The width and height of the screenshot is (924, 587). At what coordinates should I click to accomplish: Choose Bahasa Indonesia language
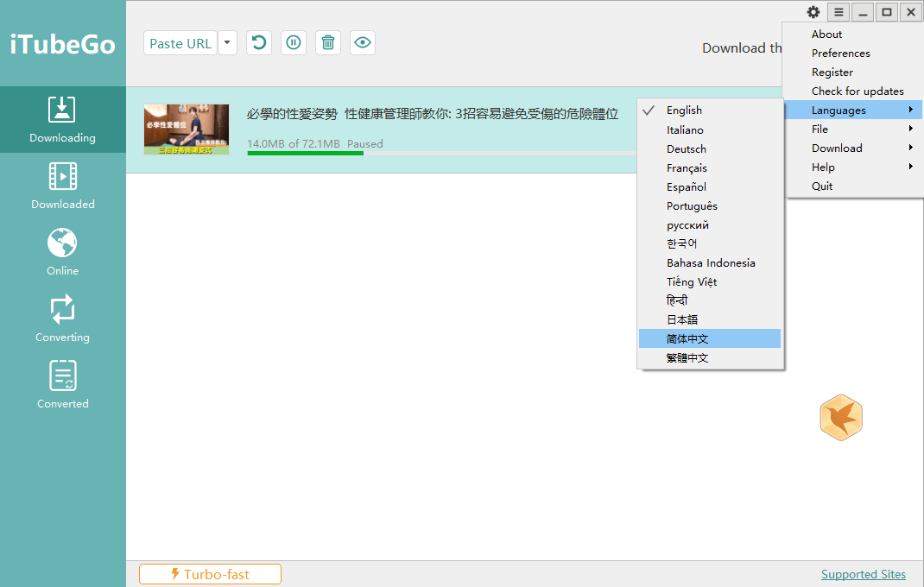(710, 262)
